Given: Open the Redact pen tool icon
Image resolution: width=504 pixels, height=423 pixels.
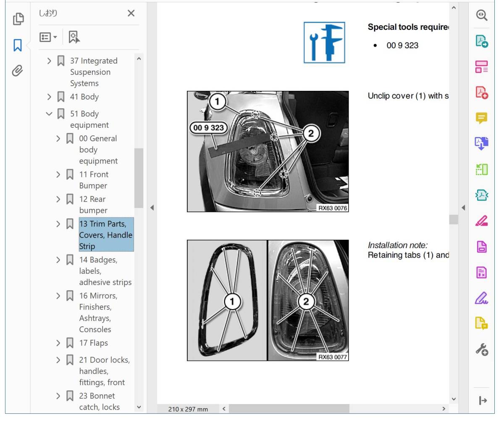Looking at the screenshot, I should pos(481,221).
